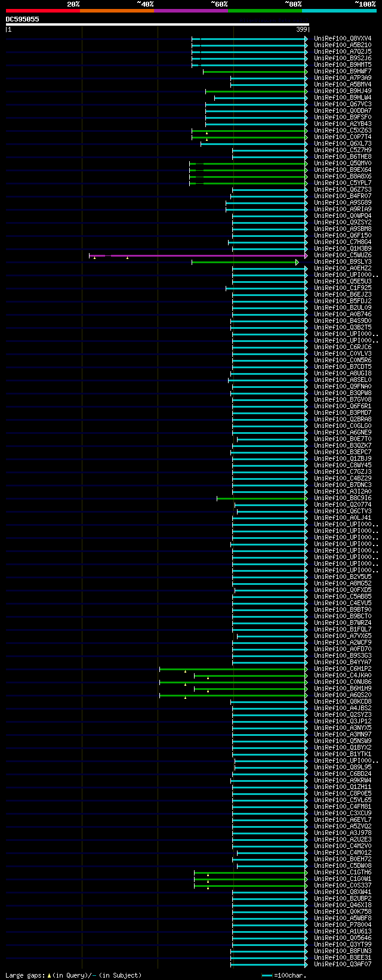This screenshot has height=980, width=382.
Task: Open hit UniRef100_B9HJ49
Action: (343, 91)
